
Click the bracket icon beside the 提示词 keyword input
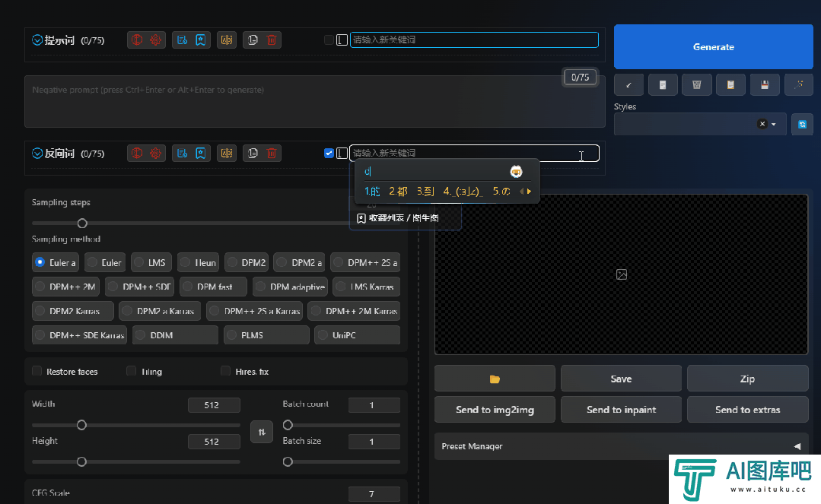click(342, 40)
